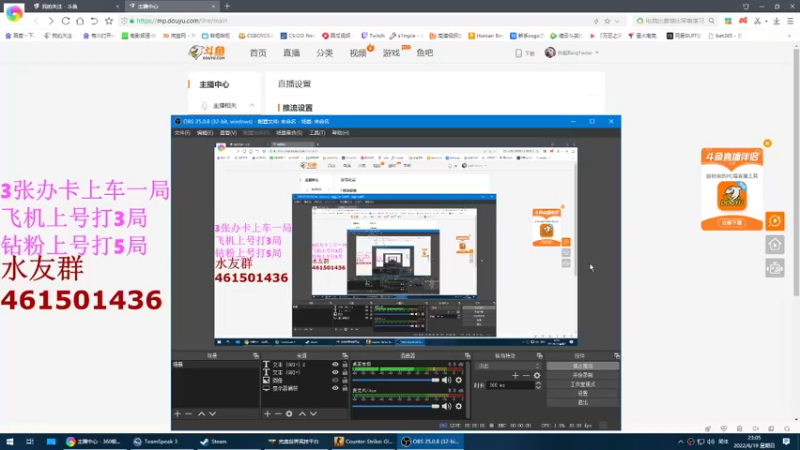Show hidden system tray icons

click(x=680, y=442)
